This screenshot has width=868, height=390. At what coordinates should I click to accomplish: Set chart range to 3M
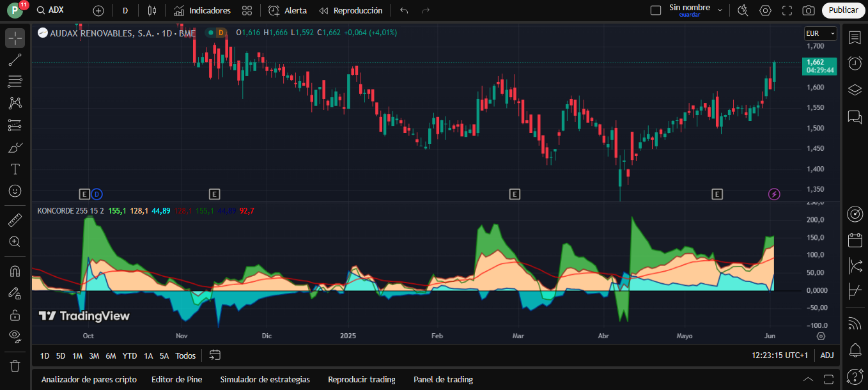tap(94, 355)
